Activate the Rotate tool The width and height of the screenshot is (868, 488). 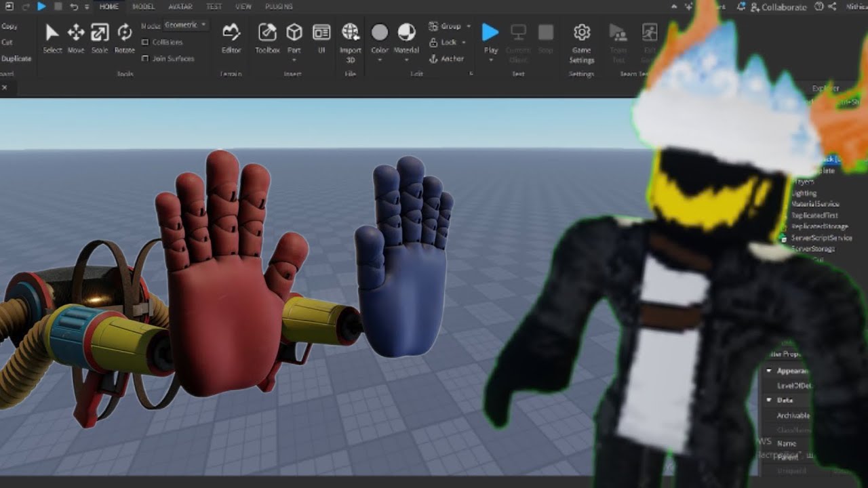125,33
